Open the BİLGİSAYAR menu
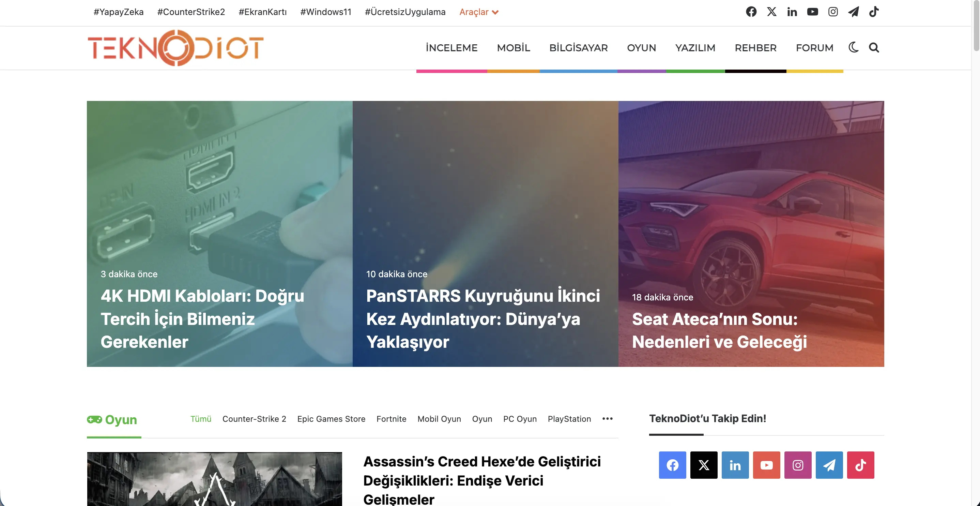980x506 pixels. pos(578,48)
